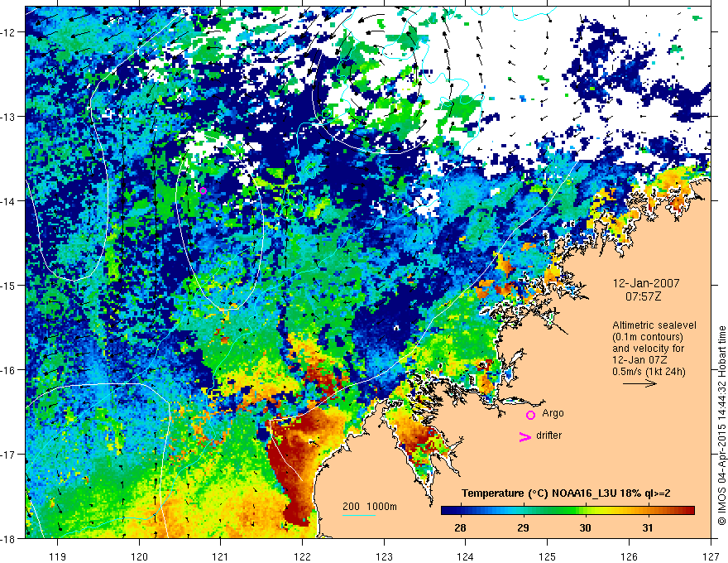728x563 pixels.
Task: Click the Argo float marker near 14°S
Action: tap(203, 190)
